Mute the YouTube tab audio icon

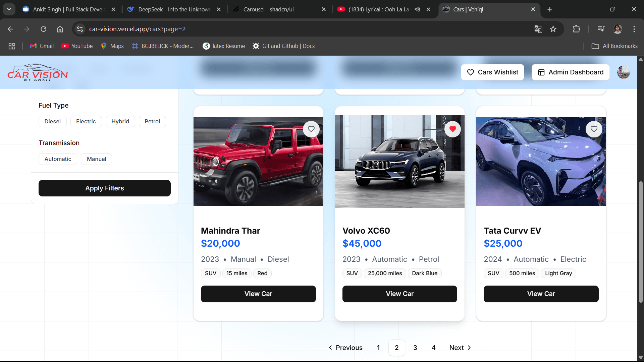(x=417, y=9)
